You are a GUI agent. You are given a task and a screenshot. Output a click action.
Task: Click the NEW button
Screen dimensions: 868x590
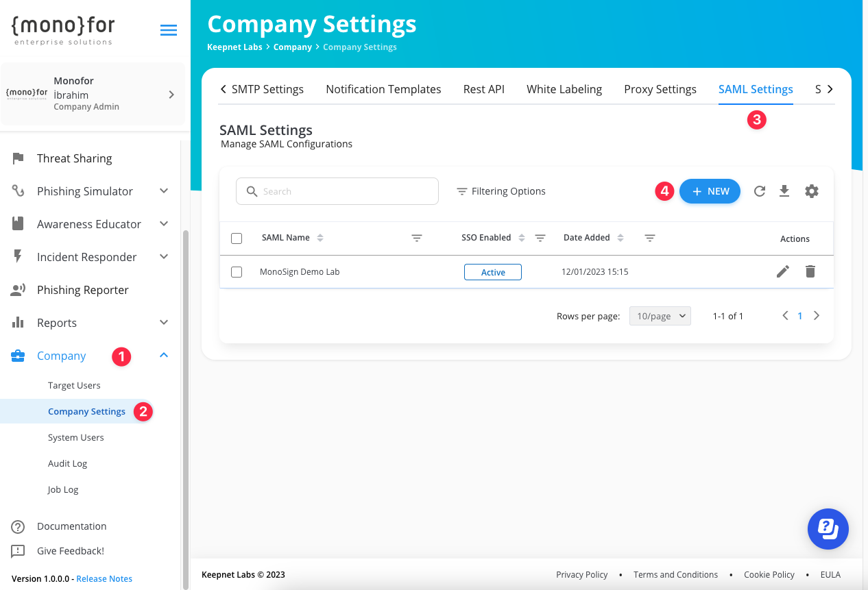(710, 191)
